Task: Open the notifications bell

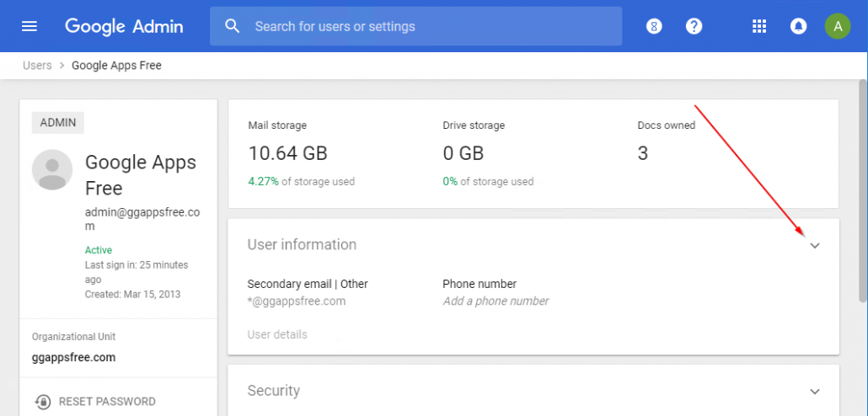Action: 798,26
